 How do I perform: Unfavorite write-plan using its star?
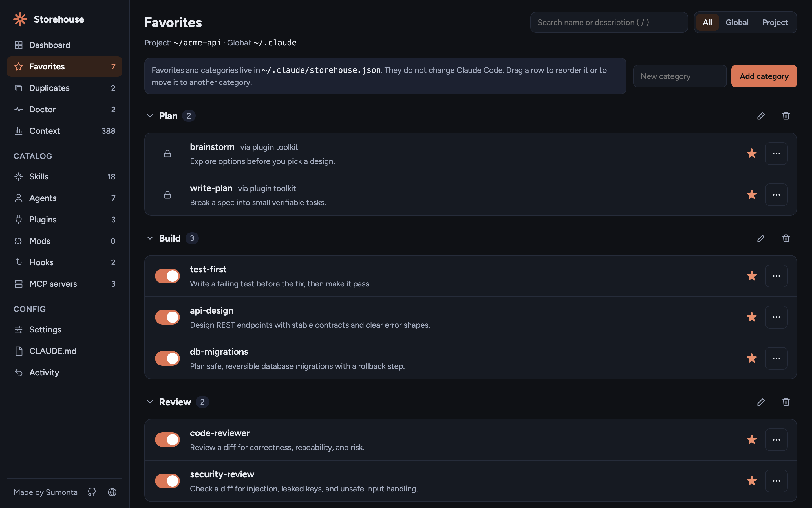[x=752, y=194]
